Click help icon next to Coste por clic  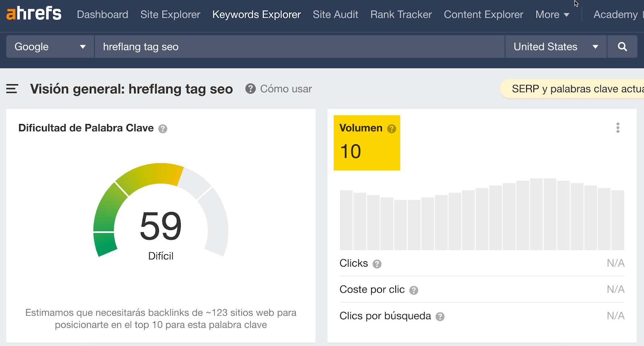(x=414, y=290)
